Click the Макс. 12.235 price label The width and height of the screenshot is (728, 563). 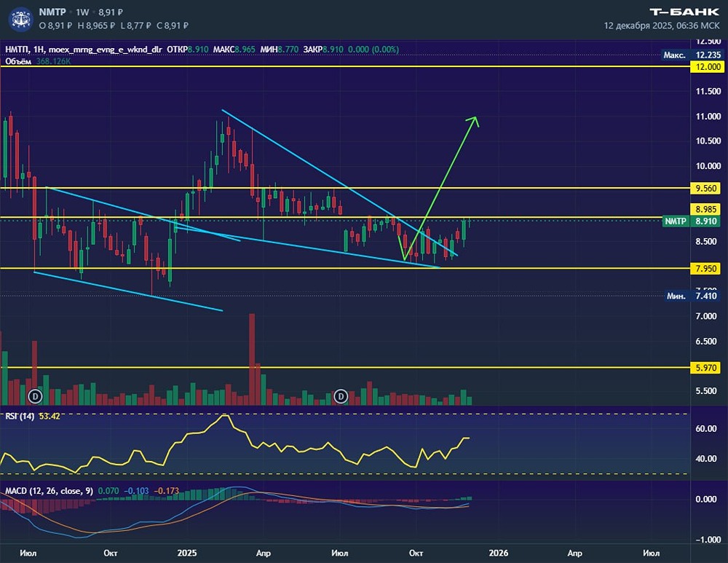(x=692, y=55)
